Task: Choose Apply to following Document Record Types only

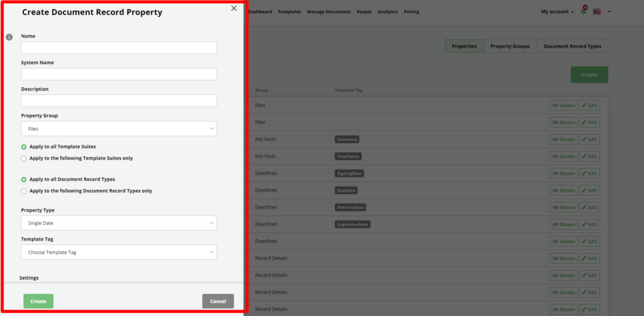Action: [24, 191]
